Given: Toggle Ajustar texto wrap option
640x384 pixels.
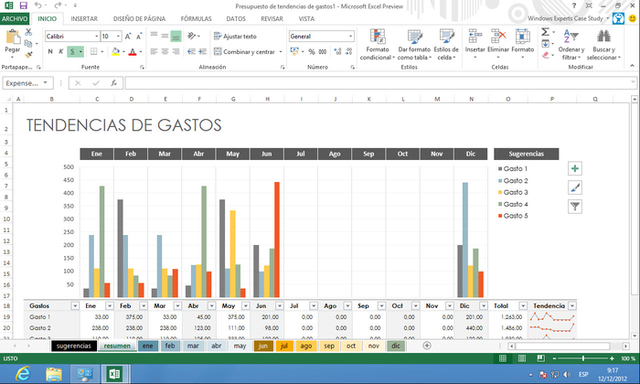Looking at the screenshot, I should (x=235, y=36).
